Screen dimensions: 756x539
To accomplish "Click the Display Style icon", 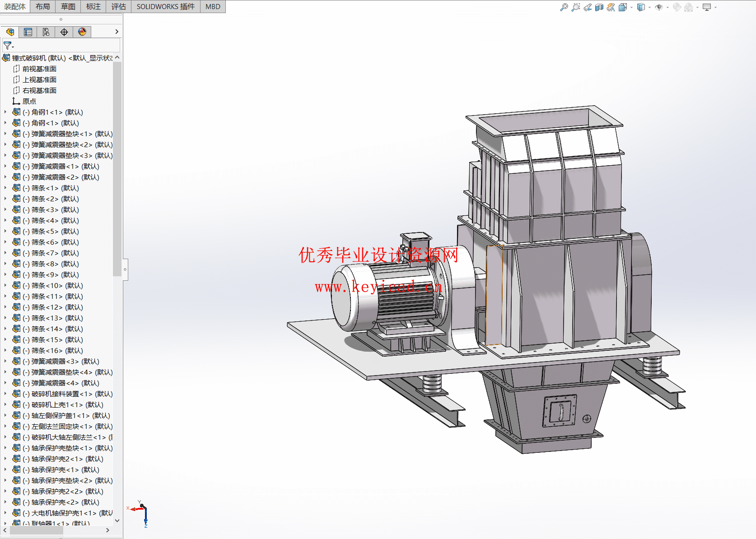I will 641,7.
